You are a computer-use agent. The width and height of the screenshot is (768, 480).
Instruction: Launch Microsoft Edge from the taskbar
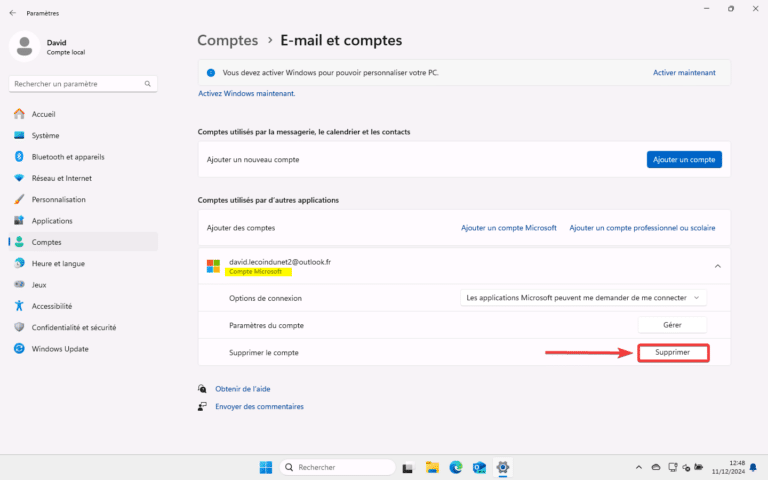pos(456,467)
